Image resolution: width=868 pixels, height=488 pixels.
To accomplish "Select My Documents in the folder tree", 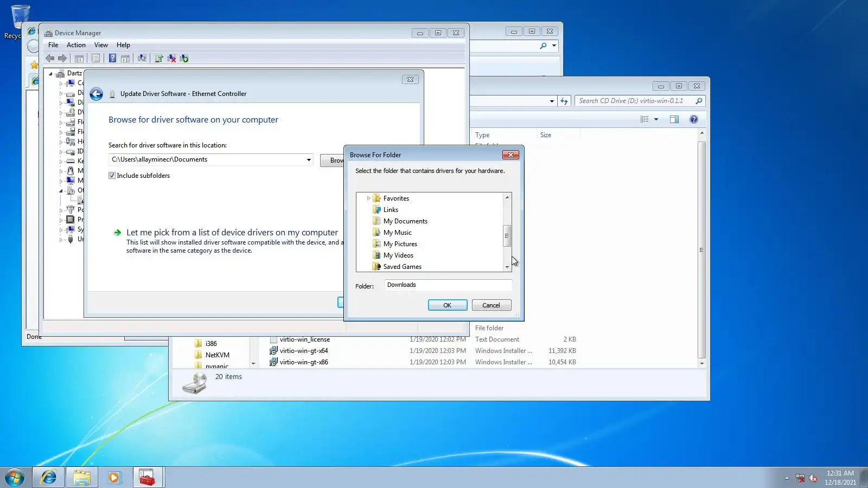I will 405,221.
